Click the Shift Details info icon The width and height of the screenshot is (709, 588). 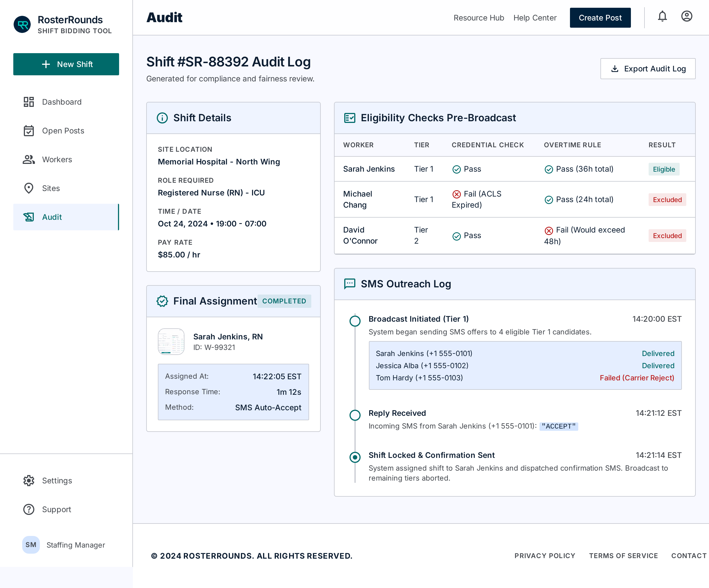click(x=162, y=118)
